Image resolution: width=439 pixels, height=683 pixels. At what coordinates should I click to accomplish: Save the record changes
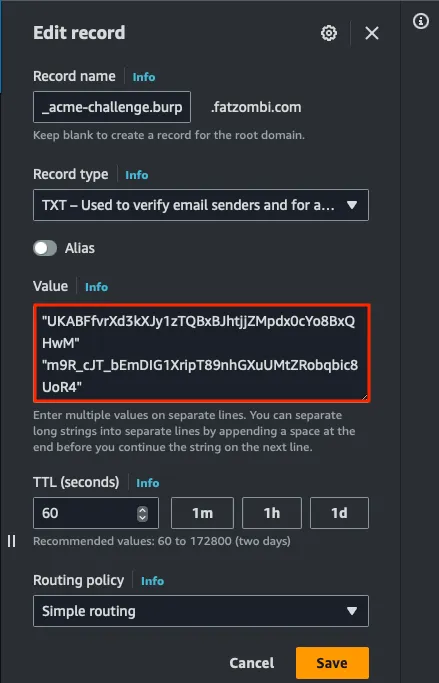[332, 663]
